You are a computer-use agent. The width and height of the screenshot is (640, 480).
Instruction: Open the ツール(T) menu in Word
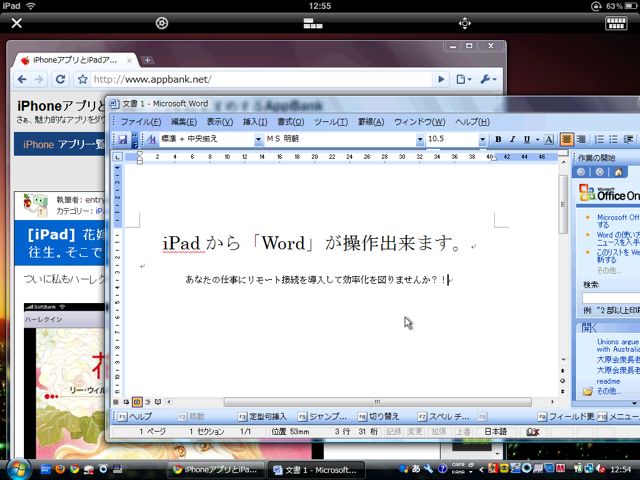click(331, 122)
